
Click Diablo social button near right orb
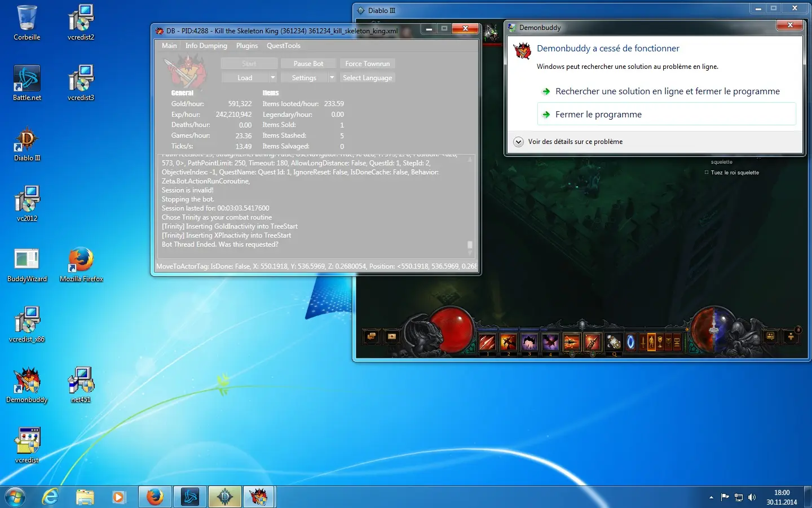pyautogui.click(x=770, y=336)
